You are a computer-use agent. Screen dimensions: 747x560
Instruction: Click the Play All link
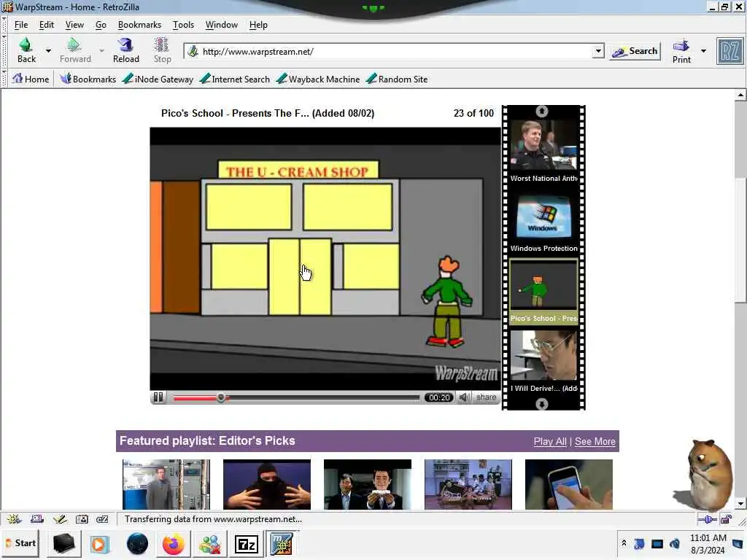(550, 441)
